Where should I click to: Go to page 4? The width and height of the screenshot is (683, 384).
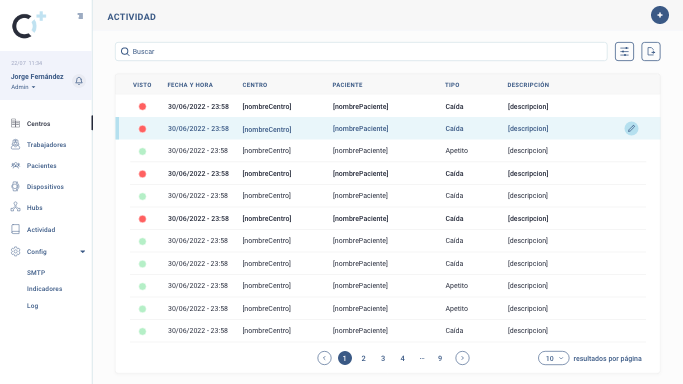(x=402, y=358)
